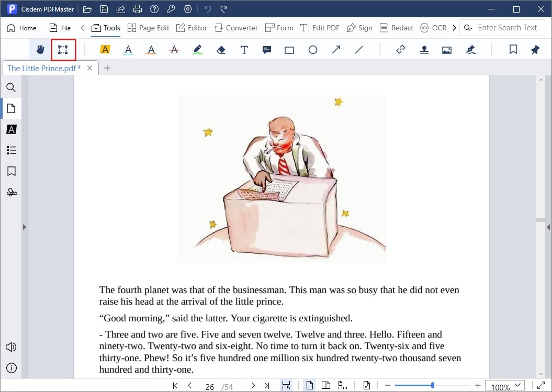
Task: Save the document using the floppy icon
Action: click(x=104, y=9)
